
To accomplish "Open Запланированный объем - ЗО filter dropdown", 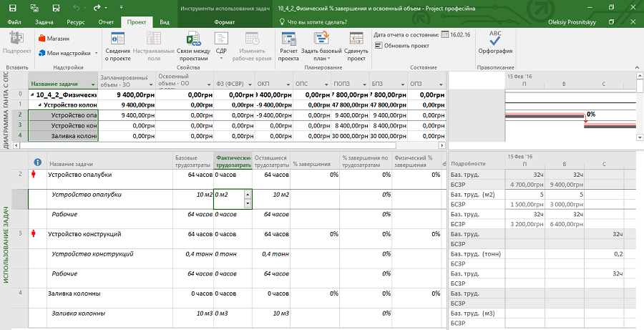I will (151, 84).
